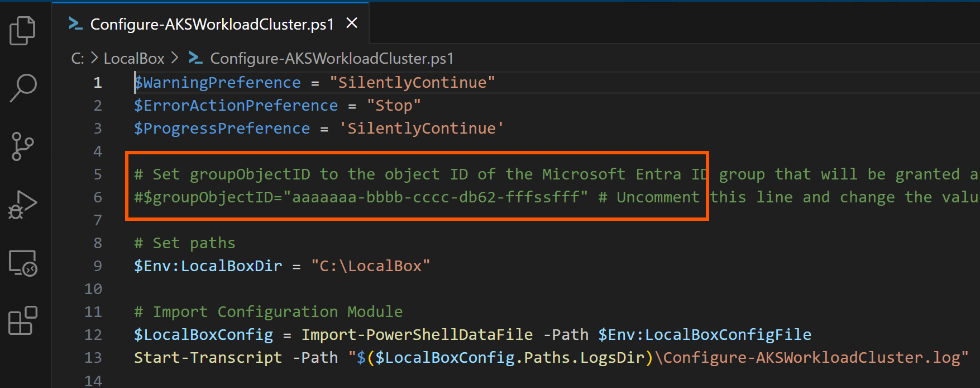Click the PowerShell file icon in the tab
The height and width of the screenshot is (388, 980).
tap(75, 23)
